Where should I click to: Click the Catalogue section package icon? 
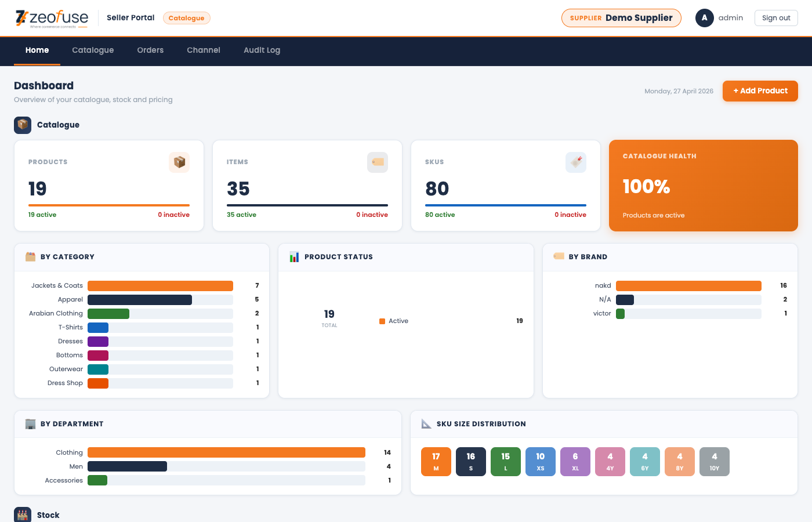coord(23,125)
